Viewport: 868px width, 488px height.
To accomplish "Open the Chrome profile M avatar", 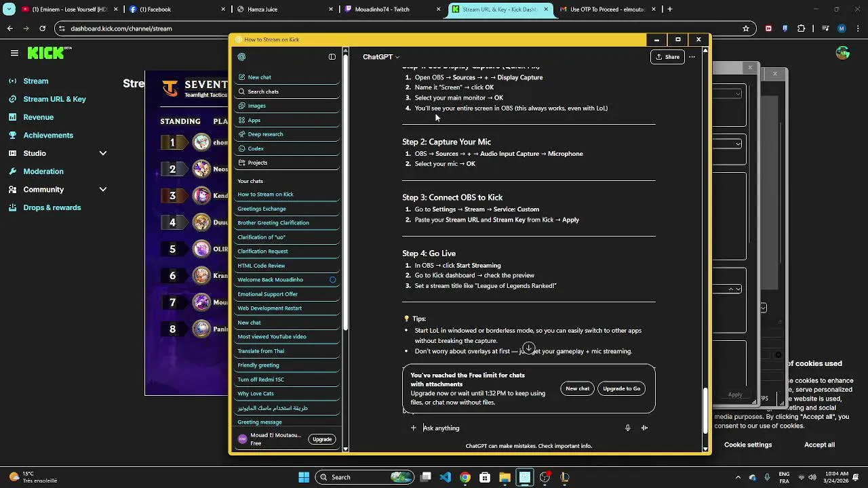I will [x=842, y=28].
